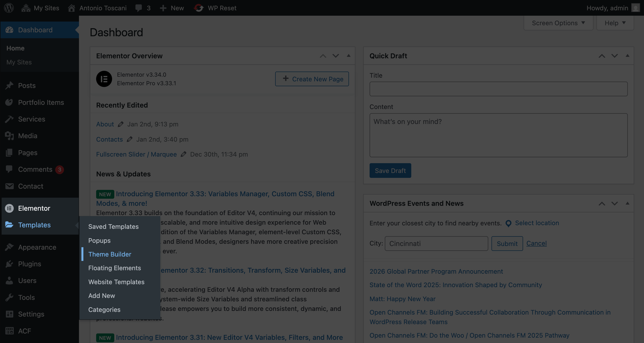The image size is (644, 343).
Task: Toggle the Quick Draft panel collapse arrow
Action: pyautogui.click(x=627, y=55)
